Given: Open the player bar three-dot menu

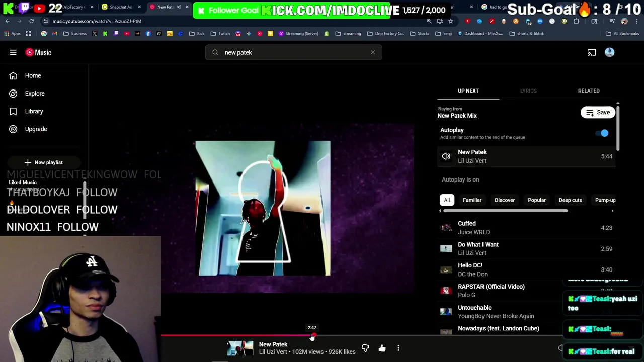Looking at the screenshot, I should pyautogui.click(x=398, y=348).
